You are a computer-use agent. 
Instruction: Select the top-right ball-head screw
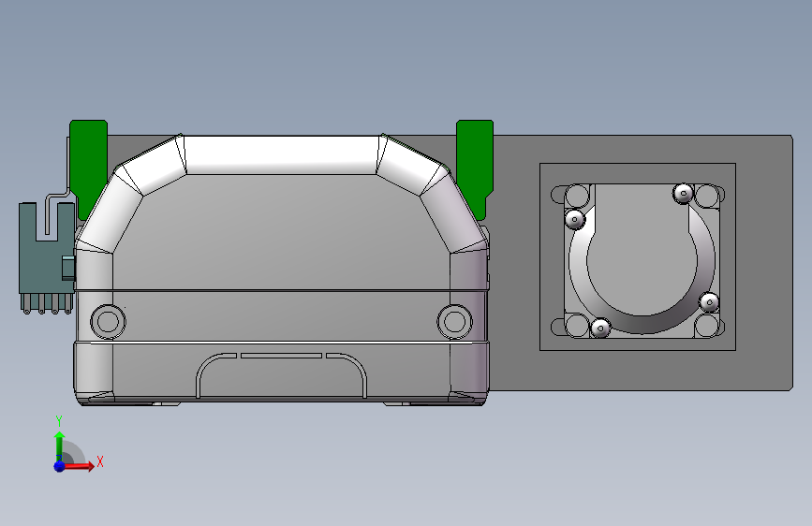(x=683, y=194)
